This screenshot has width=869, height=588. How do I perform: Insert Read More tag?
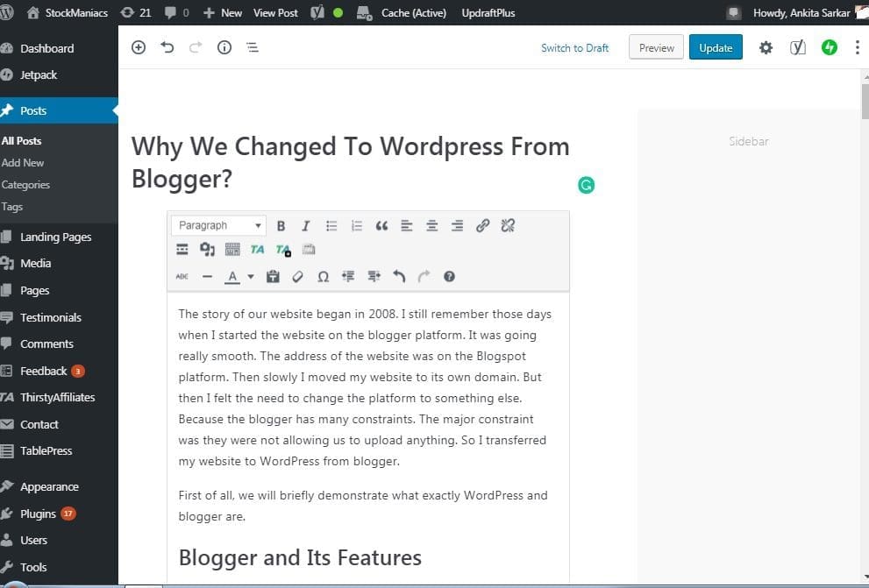pos(182,250)
